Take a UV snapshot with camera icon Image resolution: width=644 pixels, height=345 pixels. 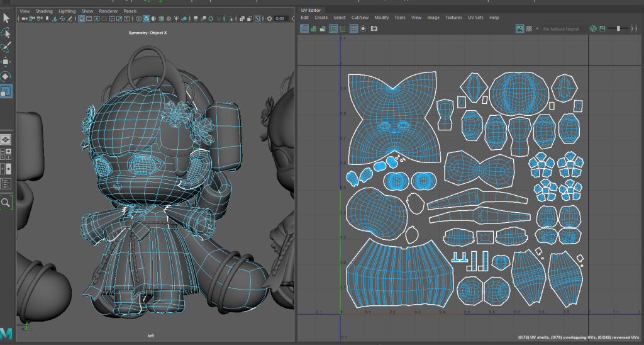click(374, 28)
